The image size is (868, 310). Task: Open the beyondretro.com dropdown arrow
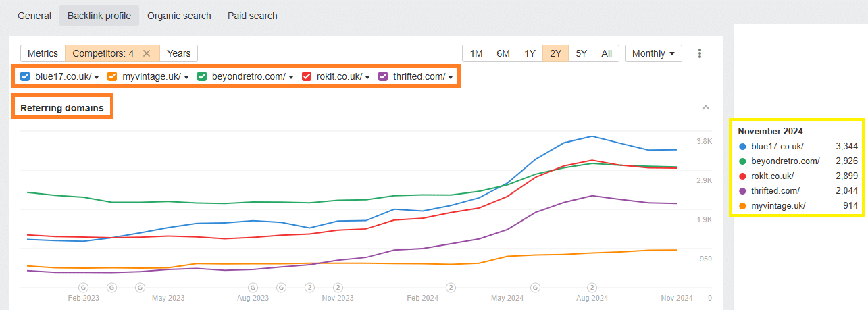[x=291, y=77]
